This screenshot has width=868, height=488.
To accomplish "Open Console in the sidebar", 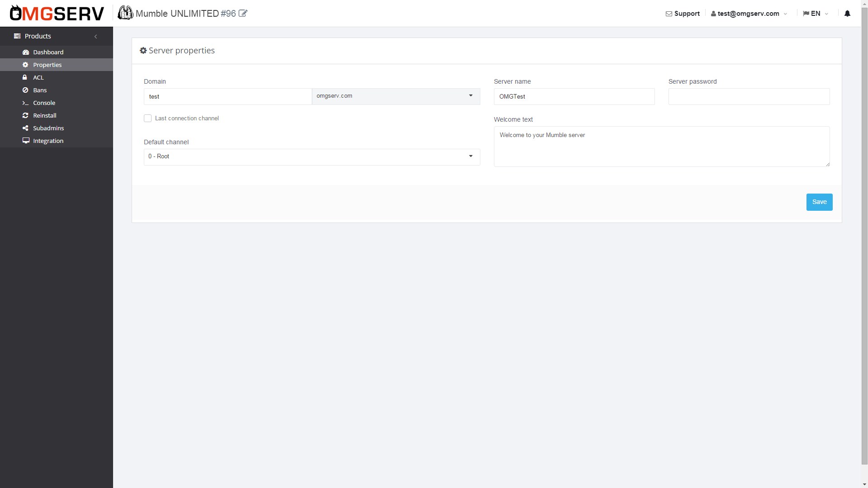I will coord(57,103).
